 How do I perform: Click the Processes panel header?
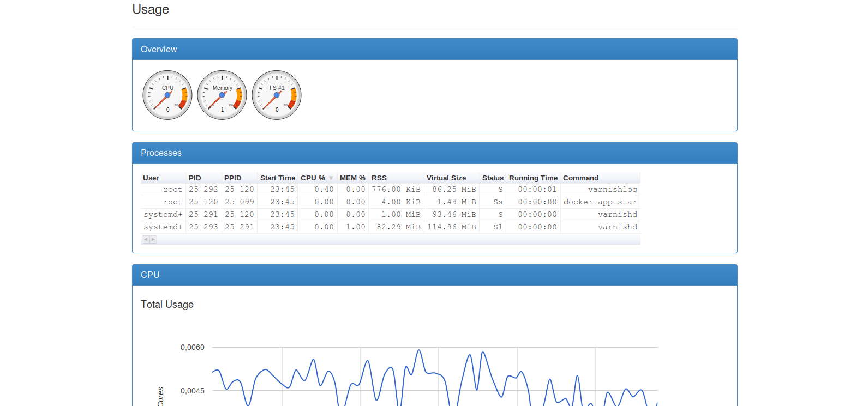click(x=434, y=153)
